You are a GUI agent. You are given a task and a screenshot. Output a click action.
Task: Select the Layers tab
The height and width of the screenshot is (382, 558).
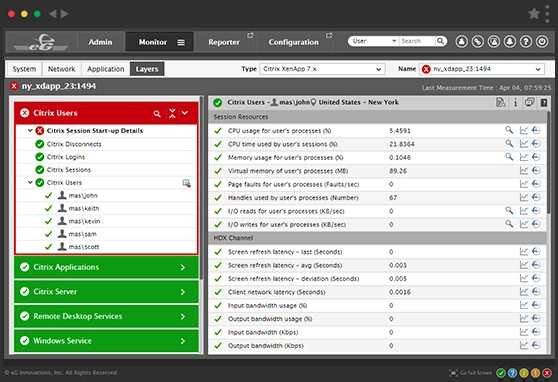point(147,69)
